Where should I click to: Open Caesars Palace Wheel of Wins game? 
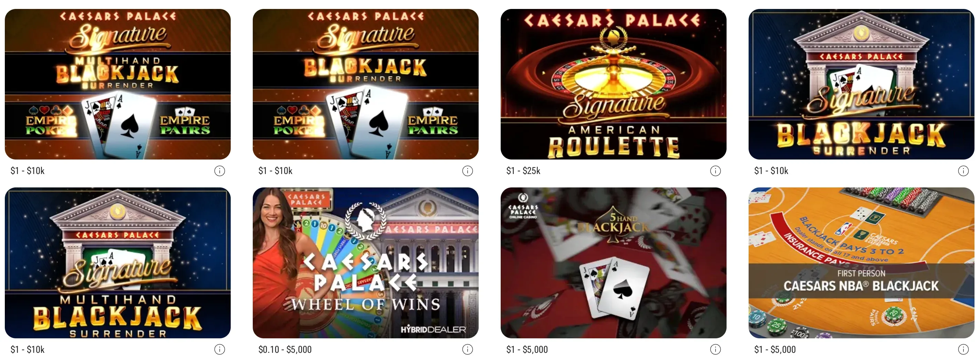coord(366,263)
